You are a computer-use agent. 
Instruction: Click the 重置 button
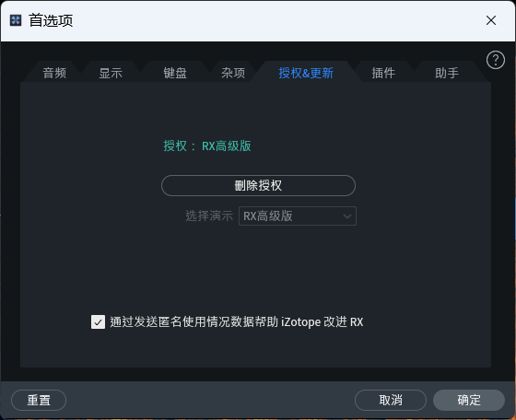[39, 400]
